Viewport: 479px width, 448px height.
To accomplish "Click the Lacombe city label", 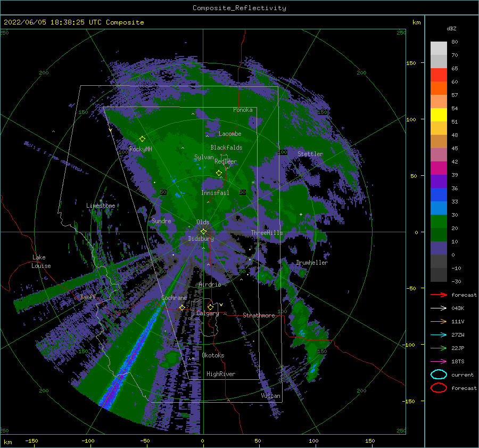I will pyautogui.click(x=230, y=134).
